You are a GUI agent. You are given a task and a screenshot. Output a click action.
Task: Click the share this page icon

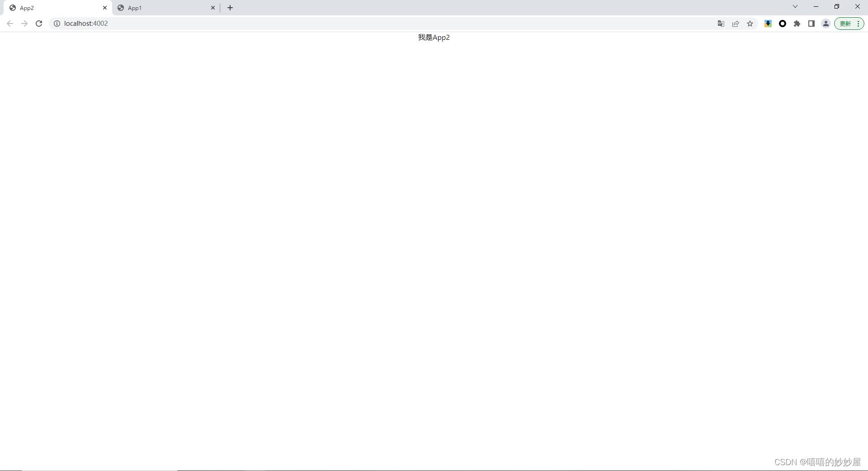tap(736, 24)
